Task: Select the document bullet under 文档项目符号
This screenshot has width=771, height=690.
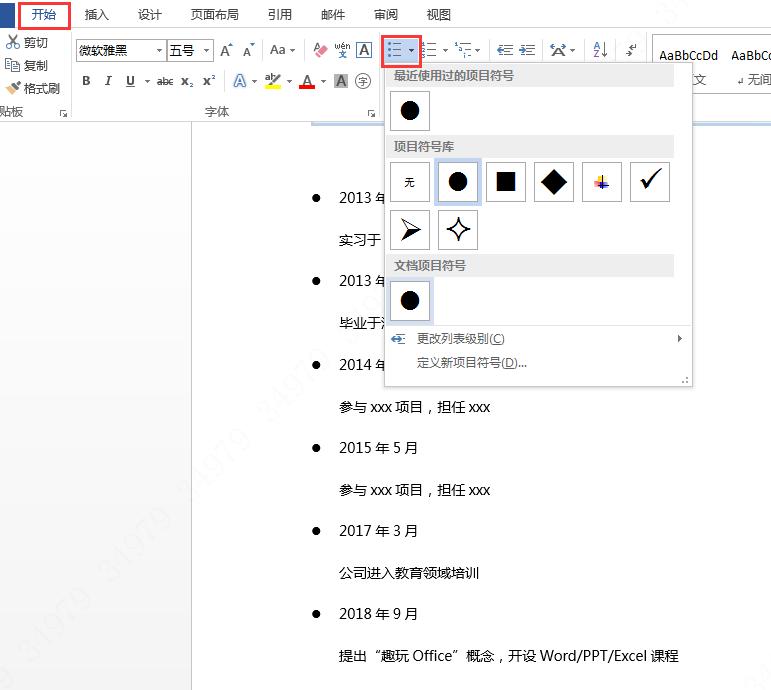Action: point(410,300)
